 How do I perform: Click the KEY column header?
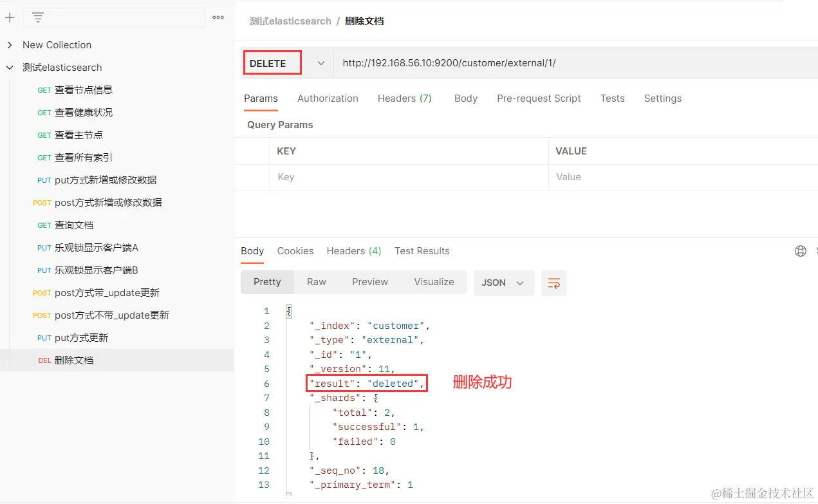pos(286,151)
